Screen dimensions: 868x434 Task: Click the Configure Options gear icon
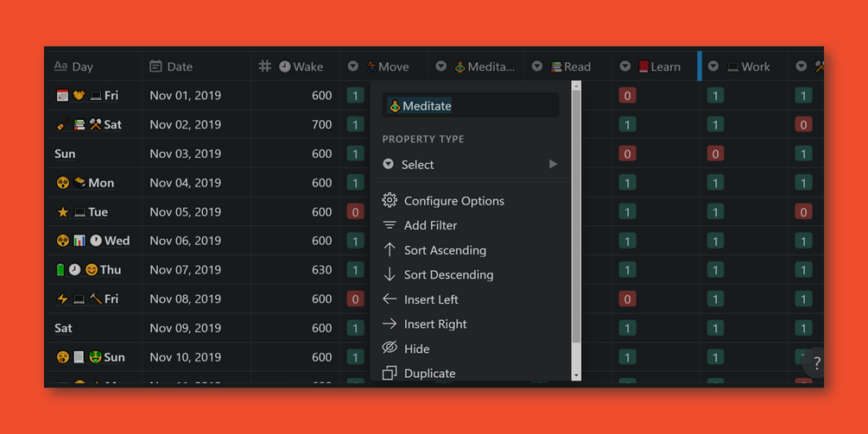(390, 200)
